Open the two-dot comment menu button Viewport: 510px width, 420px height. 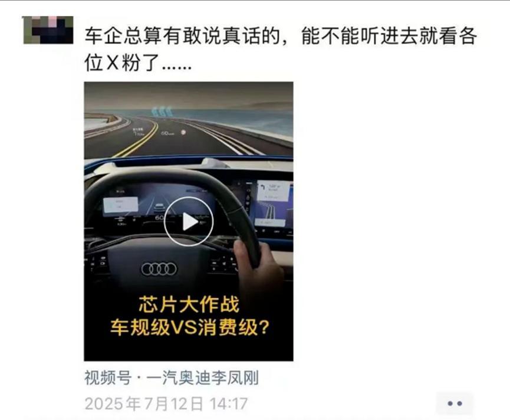point(455,403)
